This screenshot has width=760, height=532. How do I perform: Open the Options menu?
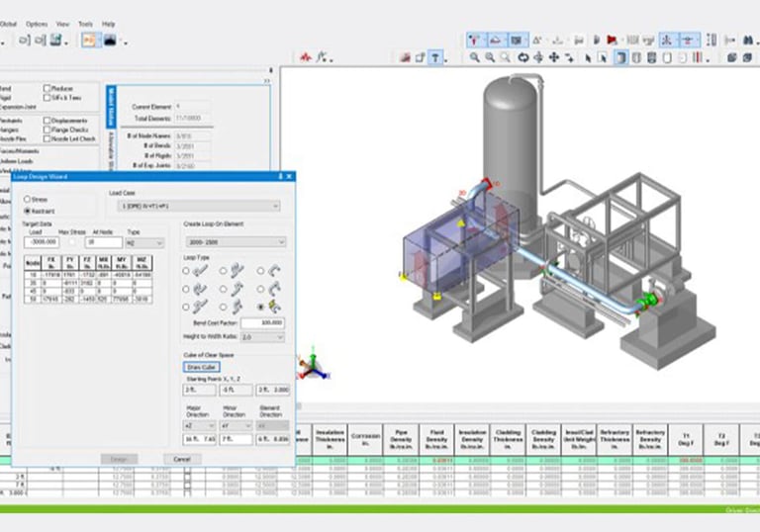[37, 24]
